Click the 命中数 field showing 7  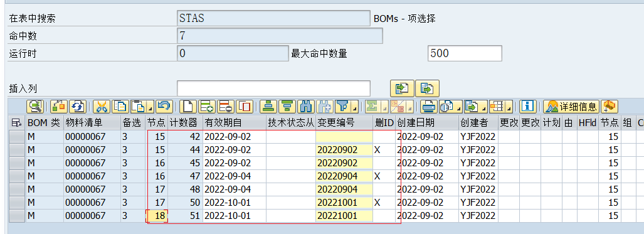[x=280, y=36]
